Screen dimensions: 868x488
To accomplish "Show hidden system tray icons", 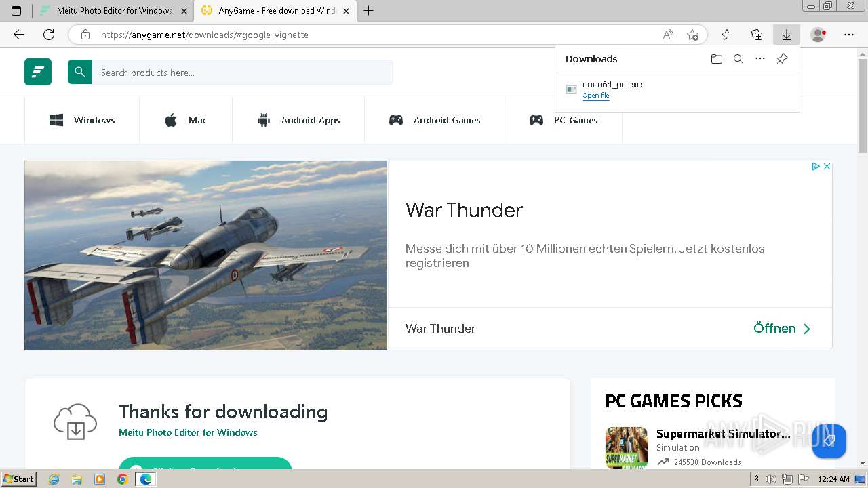I will pyautogui.click(x=756, y=479).
